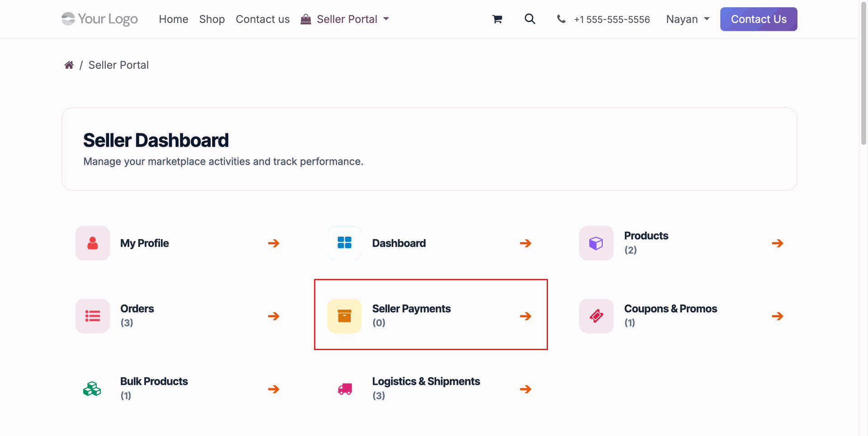Open the Shop menu item
The height and width of the screenshot is (436, 868).
point(212,19)
